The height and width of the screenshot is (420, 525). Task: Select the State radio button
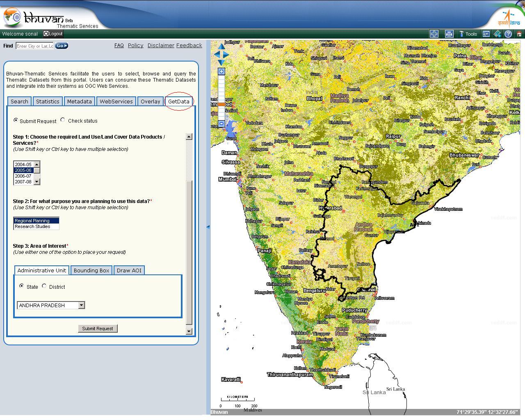(22, 286)
